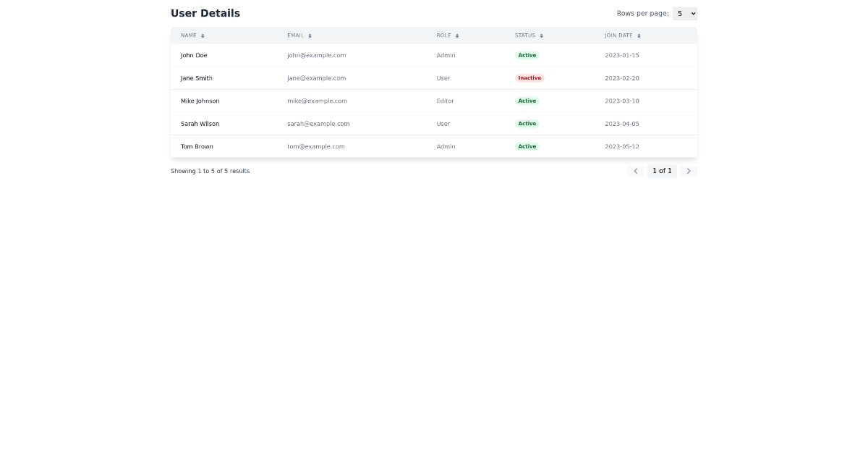Click john@example.com email address

click(x=316, y=55)
